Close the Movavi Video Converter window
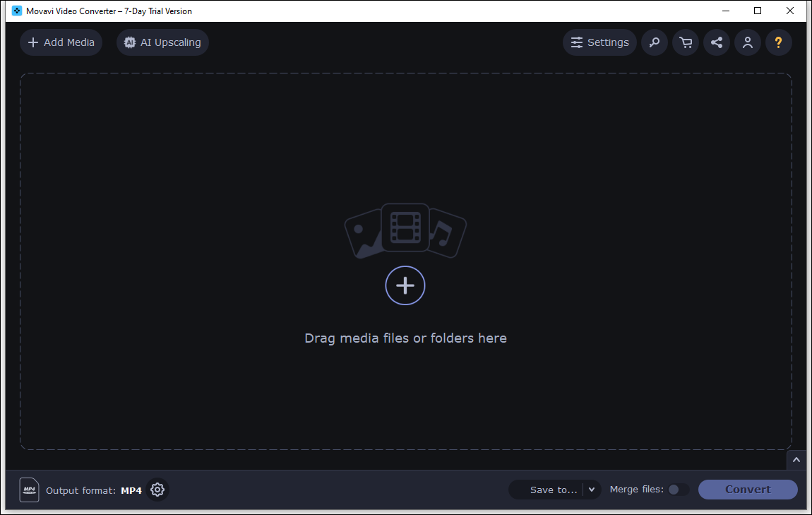 point(789,11)
